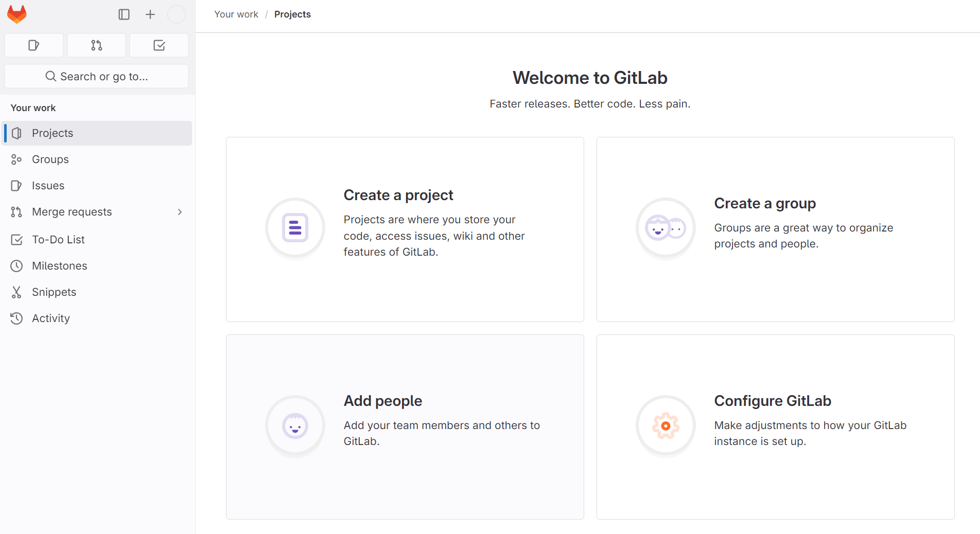Click the Configure GitLab heading

point(773,401)
